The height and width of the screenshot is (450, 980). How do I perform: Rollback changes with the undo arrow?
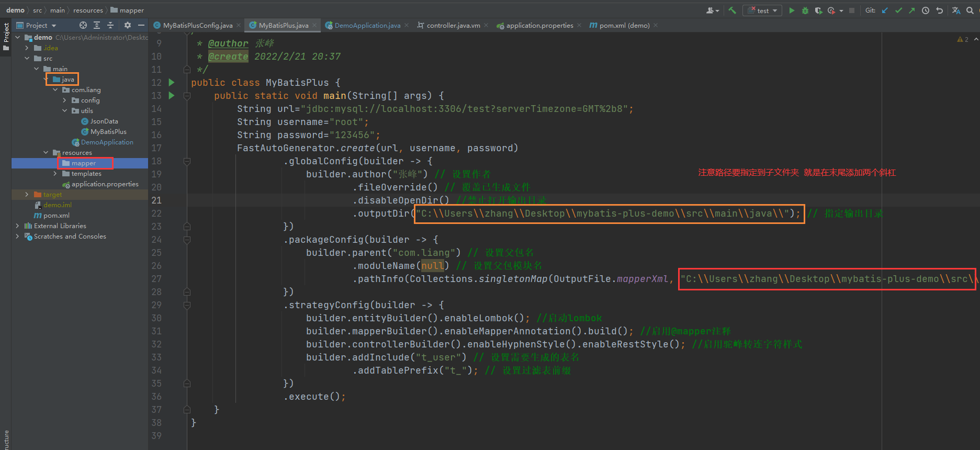(x=940, y=10)
